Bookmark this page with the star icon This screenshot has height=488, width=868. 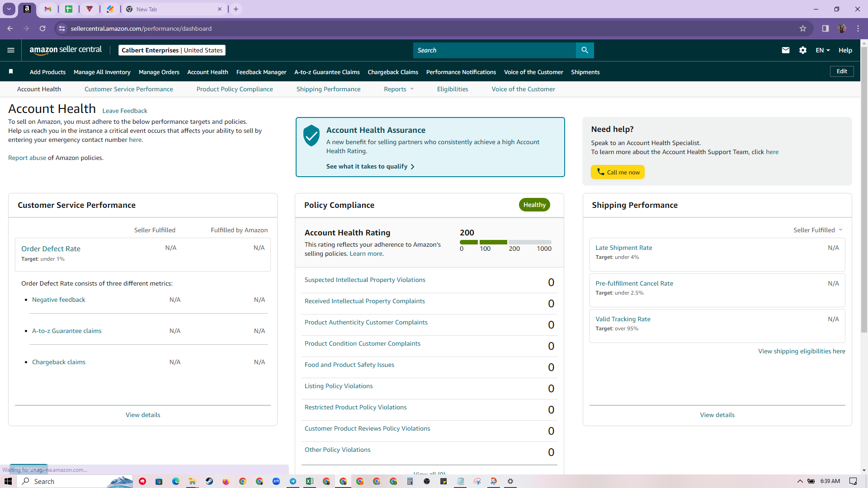tap(803, 28)
